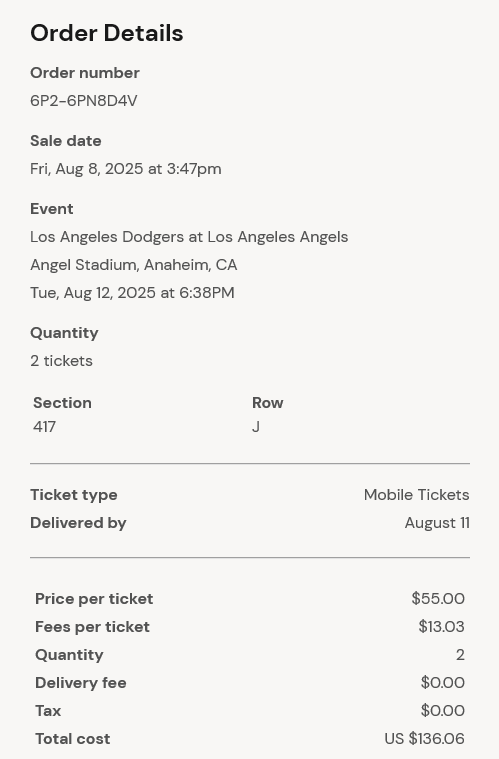Viewport: 499px width, 759px height.
Task: Click the Delivery fee $0.00 amount
Action: [x=442, y=683]
